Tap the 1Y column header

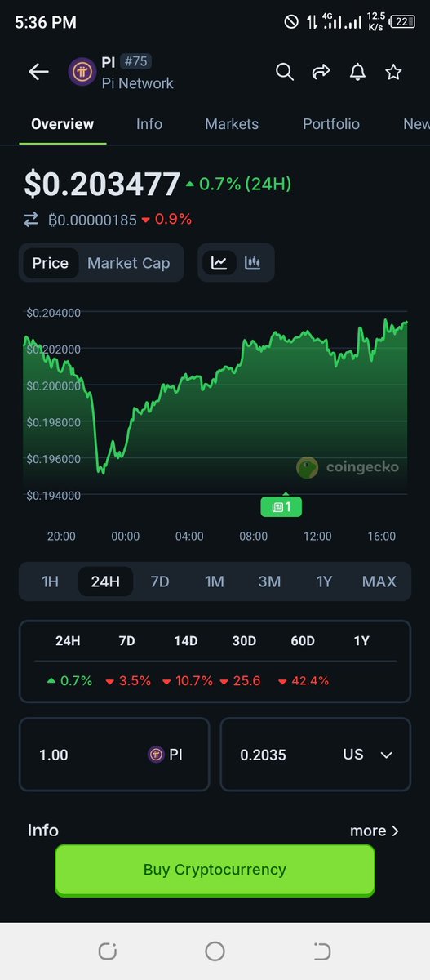point(361,641)
